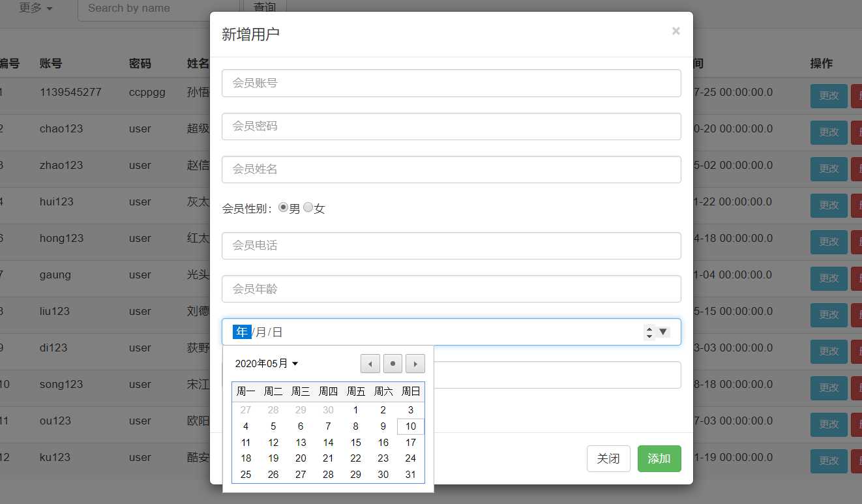Click 更改 for the gaung row
Viewport: 862px width, 504px height.
pyautogui.click(x=829, y=278)
